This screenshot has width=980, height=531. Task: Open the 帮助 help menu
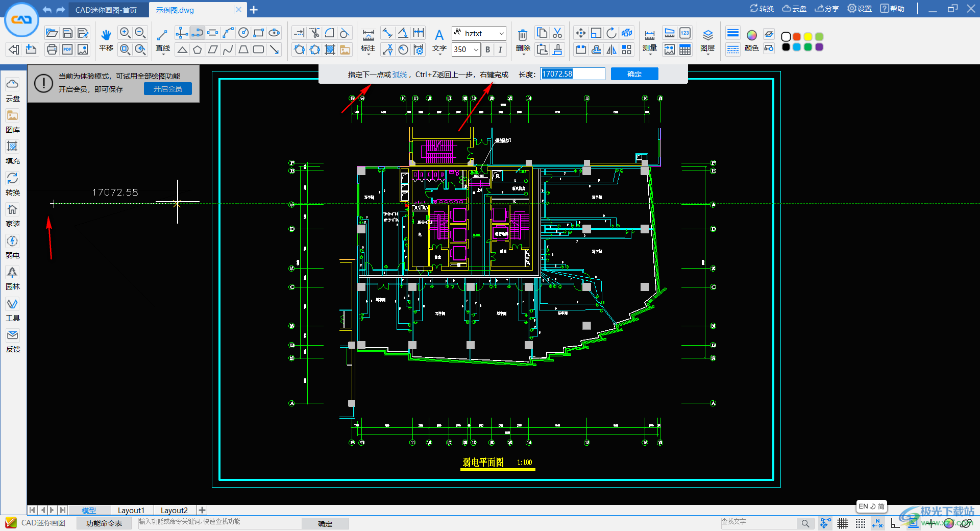click(x=892, y=9)
